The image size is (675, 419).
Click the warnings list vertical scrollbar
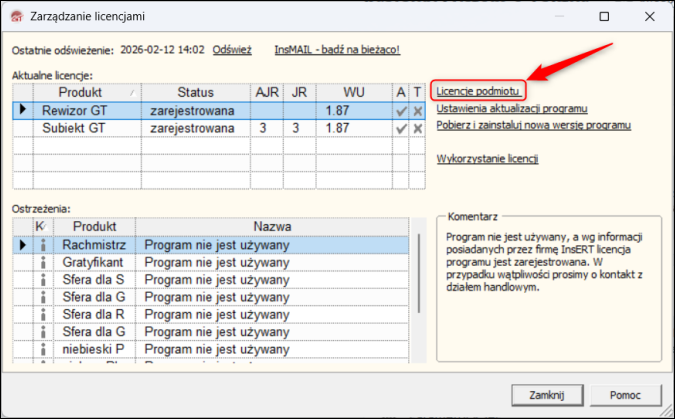point(419,273)
